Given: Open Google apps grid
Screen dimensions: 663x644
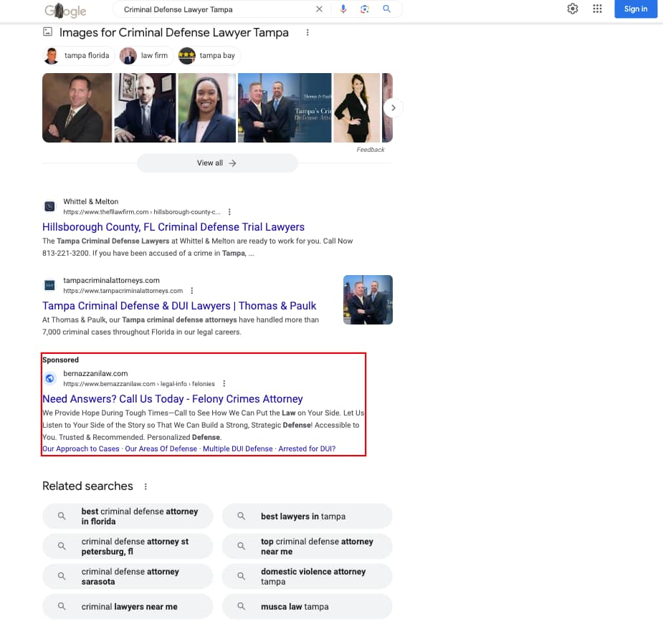Looking at the screenshot, I should 597,9.
